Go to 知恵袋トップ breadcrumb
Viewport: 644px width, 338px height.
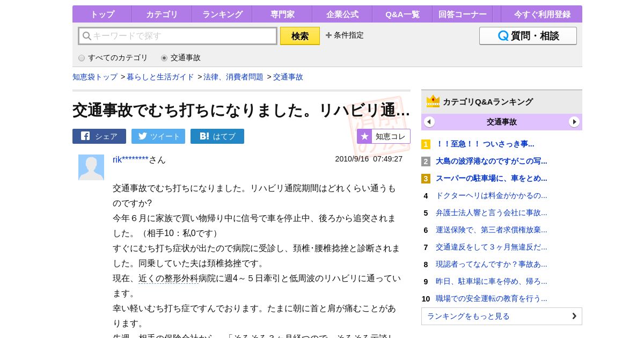pyautogui.click(x=95, y=77)
